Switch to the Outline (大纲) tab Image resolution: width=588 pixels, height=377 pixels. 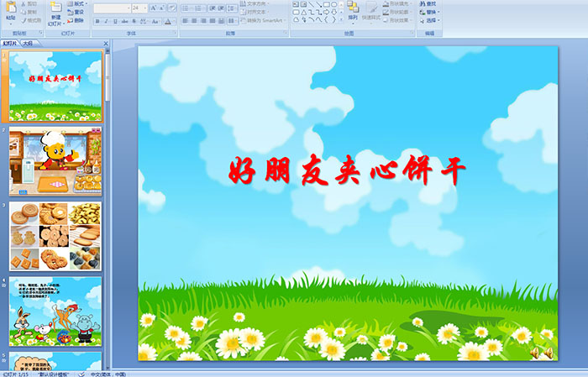[28, 43]
